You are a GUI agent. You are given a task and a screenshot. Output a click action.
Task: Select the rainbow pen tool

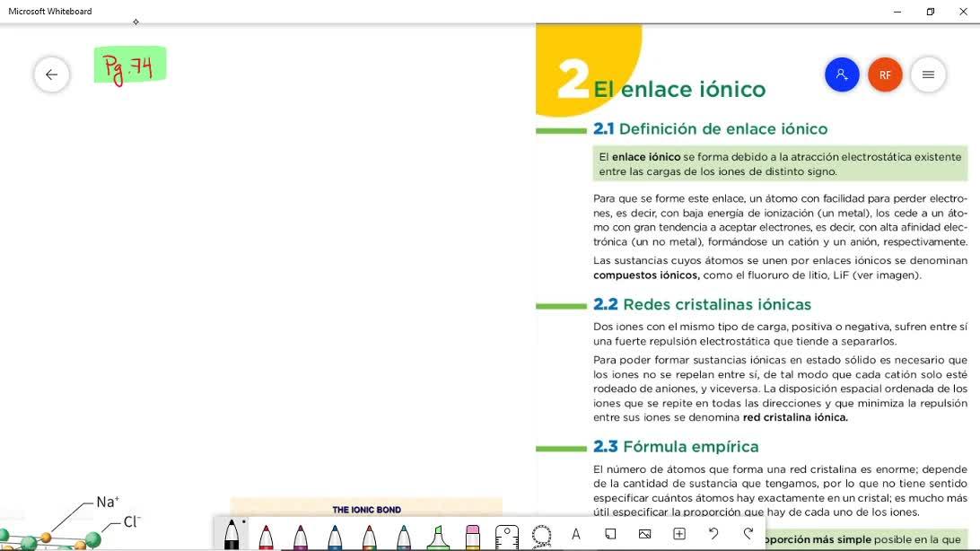[370, 538]
